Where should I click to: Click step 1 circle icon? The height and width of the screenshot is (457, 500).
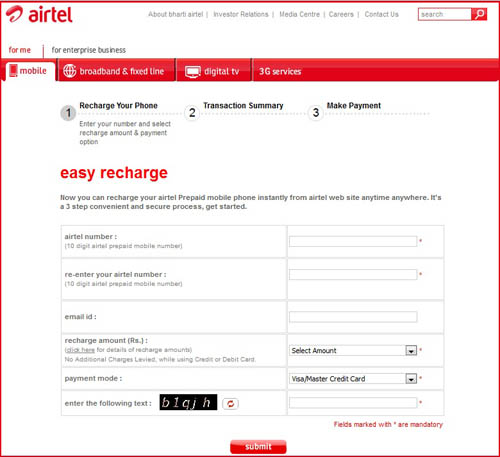pyautogui.click(x=68, y=113)
